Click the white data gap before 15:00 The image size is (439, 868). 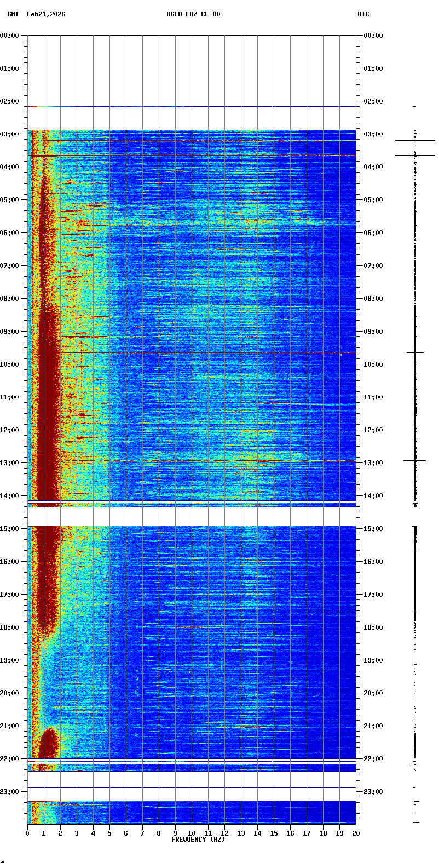(192, 516)
